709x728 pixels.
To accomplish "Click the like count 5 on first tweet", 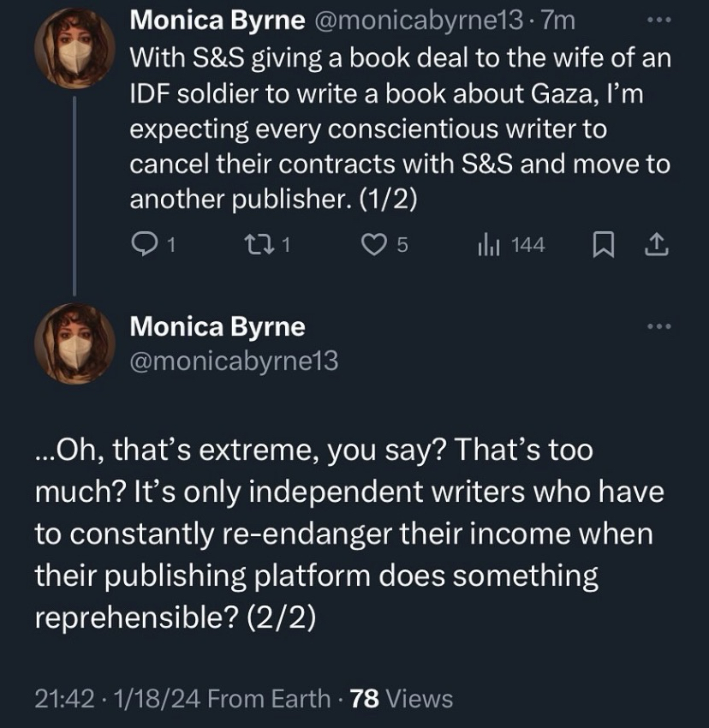I will point(401,245).
